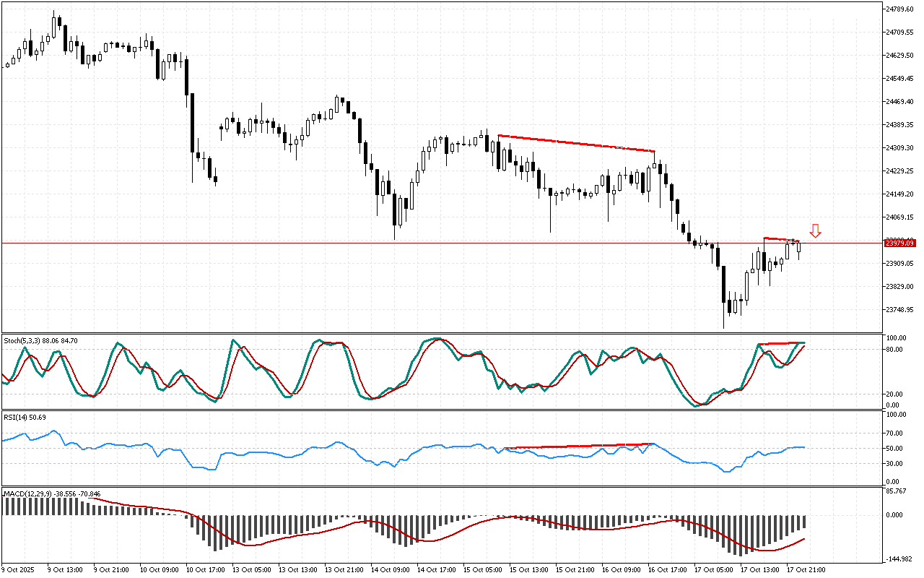
Task: Click the 24789.60 price scale label
Action: point(899,9)
